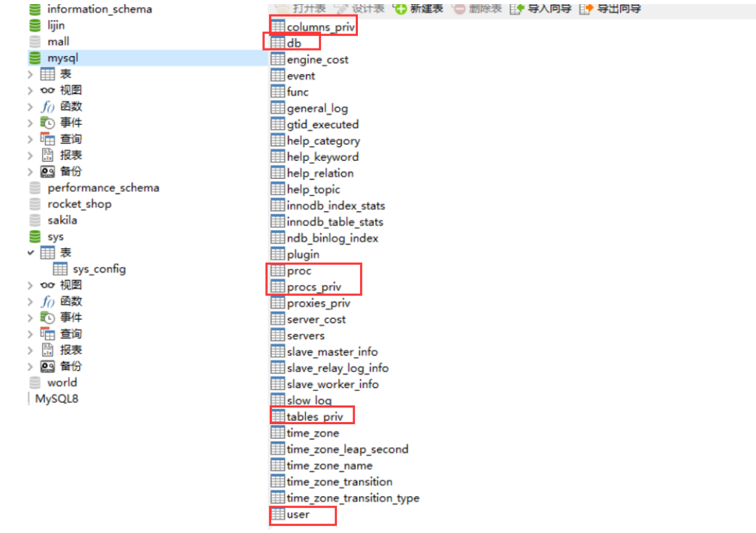Viewport: 756px width, 533px height.
Task: Click the clock 事件 icon under mysql
Action: click(47, 123)
